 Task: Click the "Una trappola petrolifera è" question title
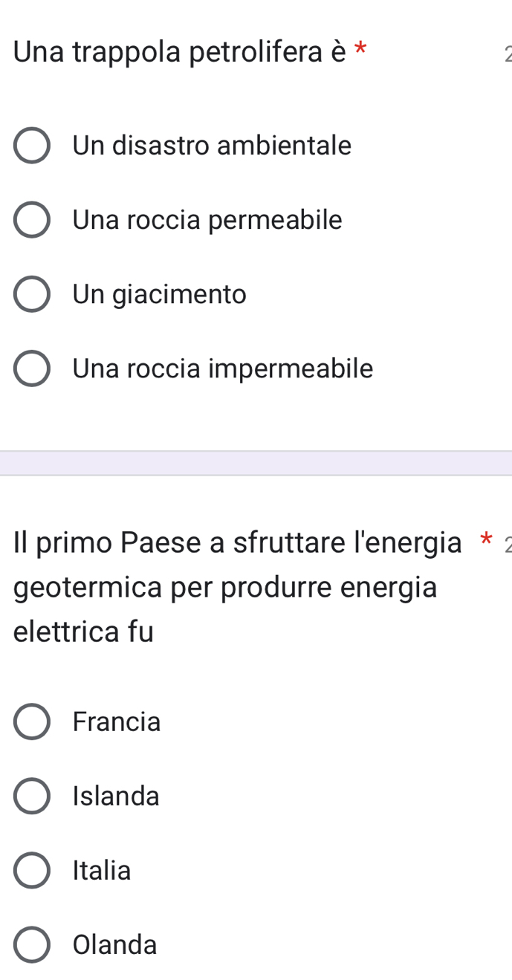coord(181,52)
